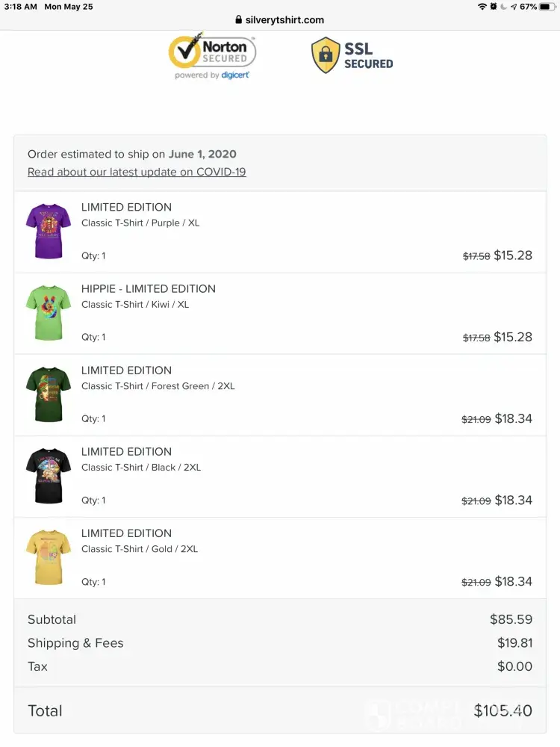Open the forest green T-shirt thumbnail
Screen dimensions: 560x747
48,394
